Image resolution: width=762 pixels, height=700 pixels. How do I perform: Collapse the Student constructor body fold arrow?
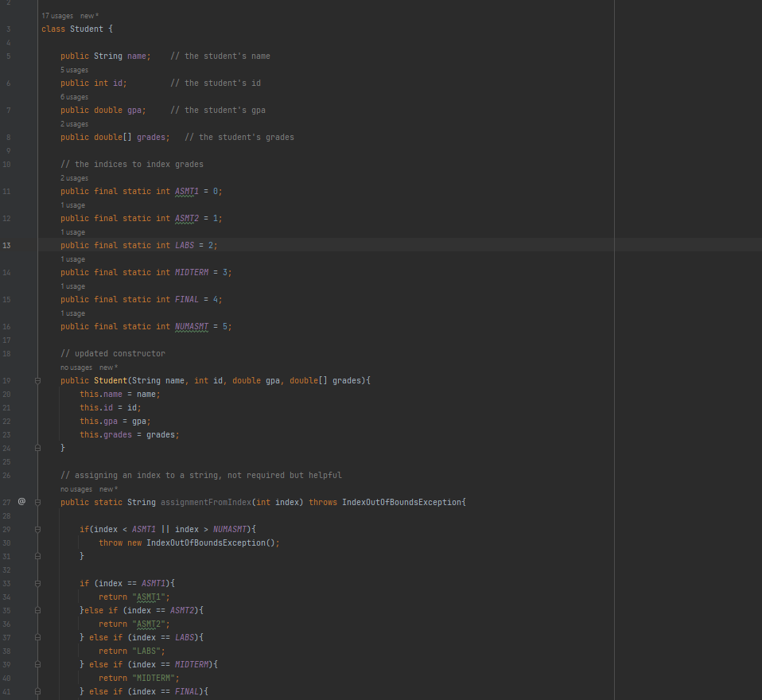click(x=37, y=380)
